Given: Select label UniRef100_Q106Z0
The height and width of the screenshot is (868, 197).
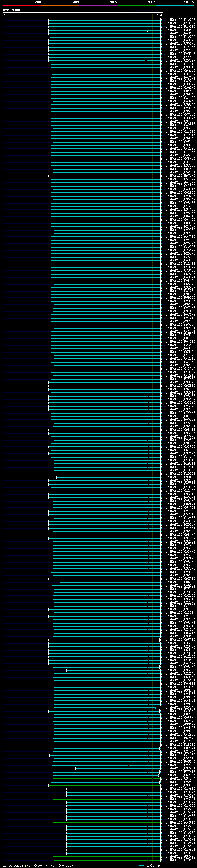Looking at the screenshot, I should [180, 789].
